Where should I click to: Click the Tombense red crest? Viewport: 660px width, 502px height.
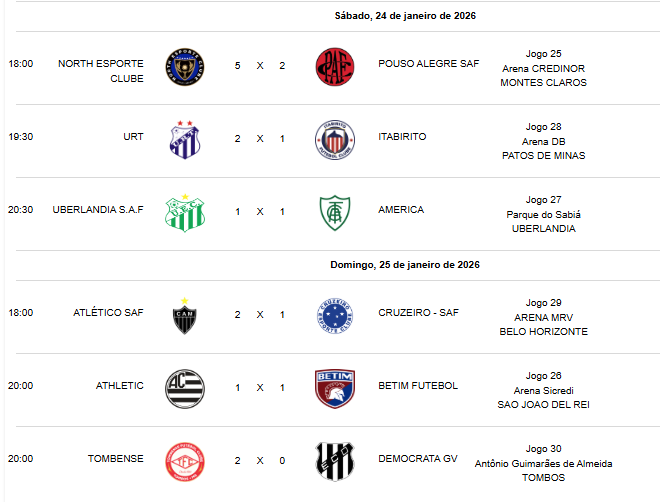coord(185,460)
